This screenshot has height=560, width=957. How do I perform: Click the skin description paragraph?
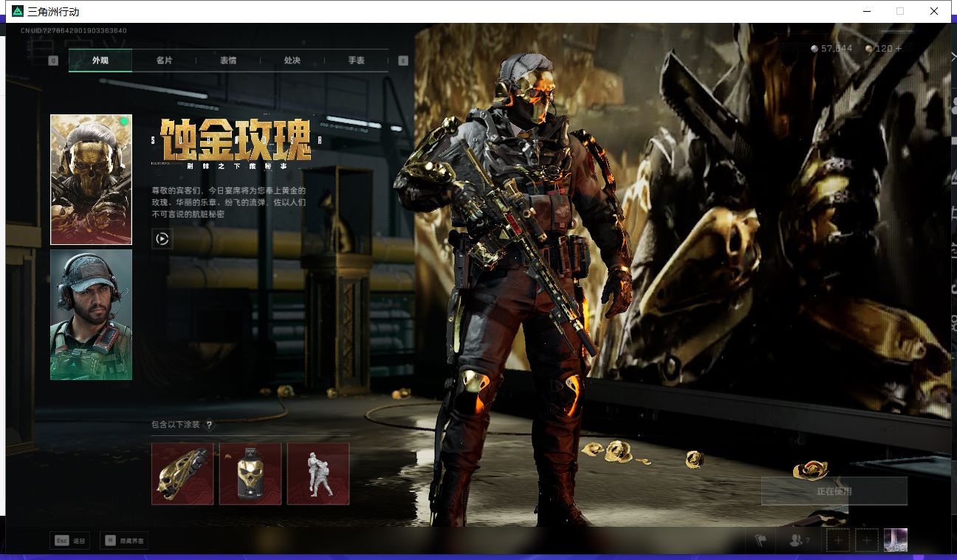pos(228,202)
